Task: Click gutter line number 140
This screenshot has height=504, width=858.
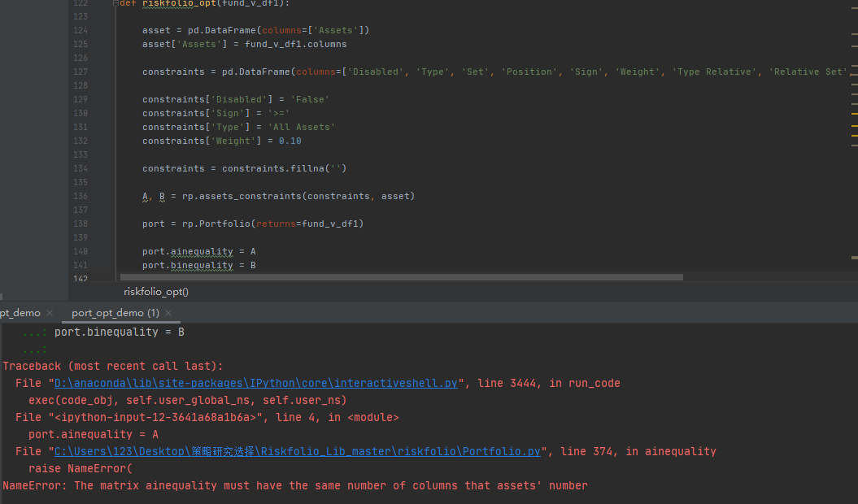Action: (x=81, y=251)
